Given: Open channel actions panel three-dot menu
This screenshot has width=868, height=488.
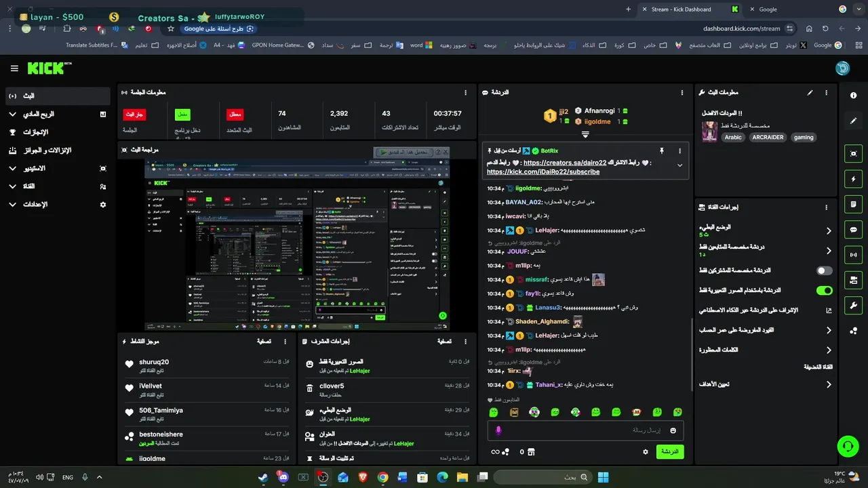Looking at the screenshot, I should point(826,207).
